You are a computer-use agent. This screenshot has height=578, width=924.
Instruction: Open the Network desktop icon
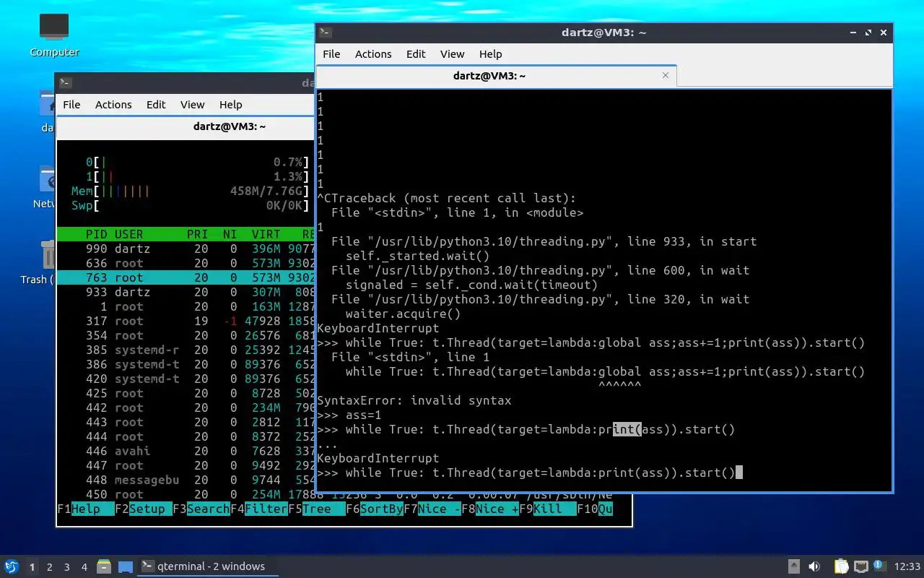pos(45,188)
